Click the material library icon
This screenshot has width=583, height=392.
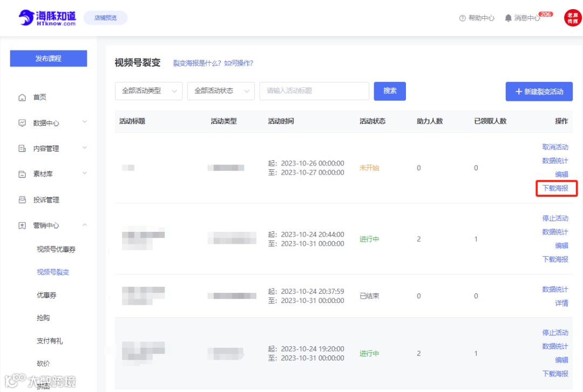click(22, 174)
